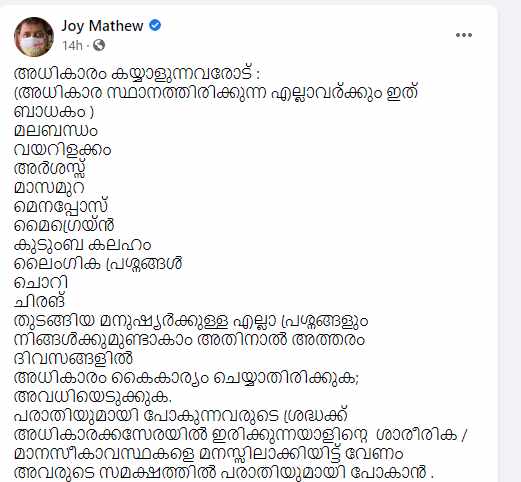The image size is (521, 482).
Task: Open the 14h post timestamp
Action: click(x=72, y=45)
